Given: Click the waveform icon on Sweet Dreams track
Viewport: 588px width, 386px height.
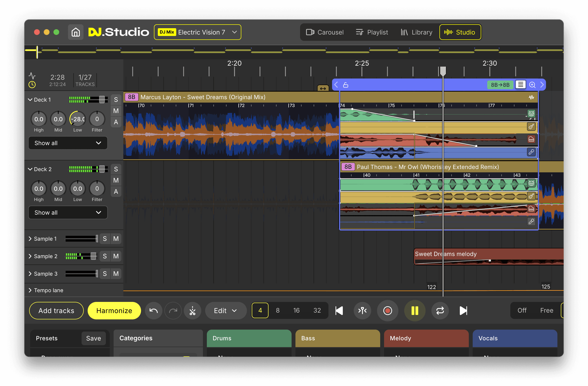Looking at the screenshot, I should point(531,97).
